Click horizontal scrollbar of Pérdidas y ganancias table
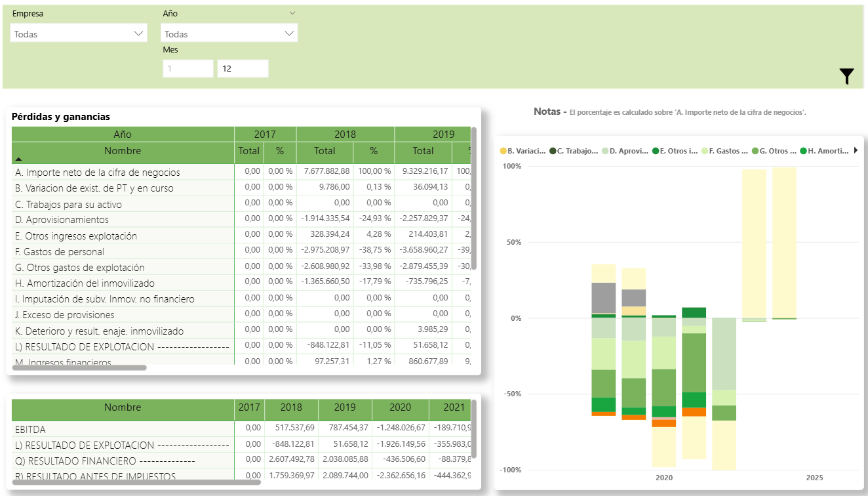This screenshot has width=868, height=496. [79, 368]
